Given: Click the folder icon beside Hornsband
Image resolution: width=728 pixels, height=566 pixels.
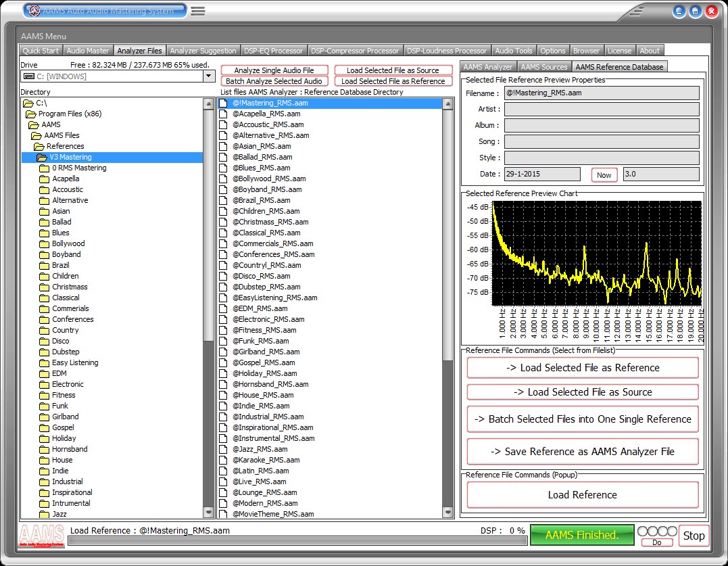Looking at the screenshot, I should [44, 450].
